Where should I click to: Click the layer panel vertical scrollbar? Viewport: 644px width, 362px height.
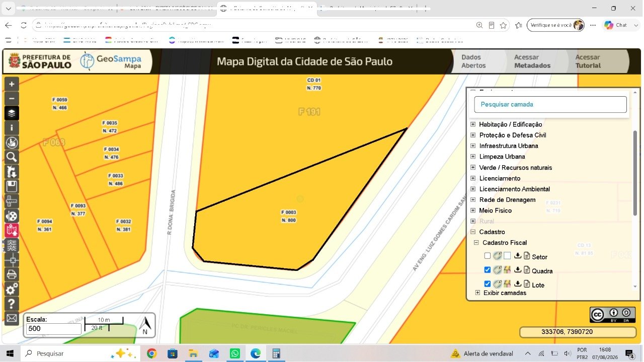point(635,173)
